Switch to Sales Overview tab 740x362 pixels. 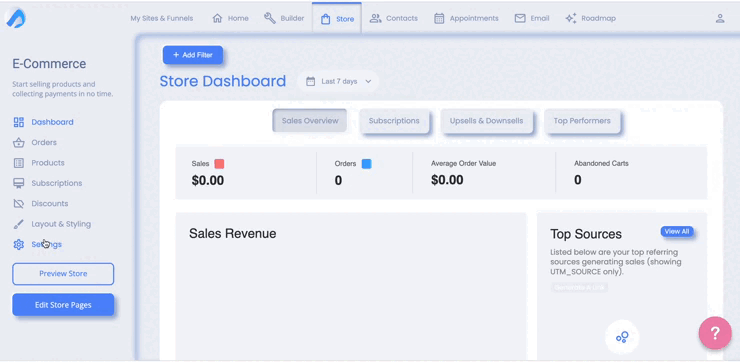pyautogui.click(x=310, y=121)
